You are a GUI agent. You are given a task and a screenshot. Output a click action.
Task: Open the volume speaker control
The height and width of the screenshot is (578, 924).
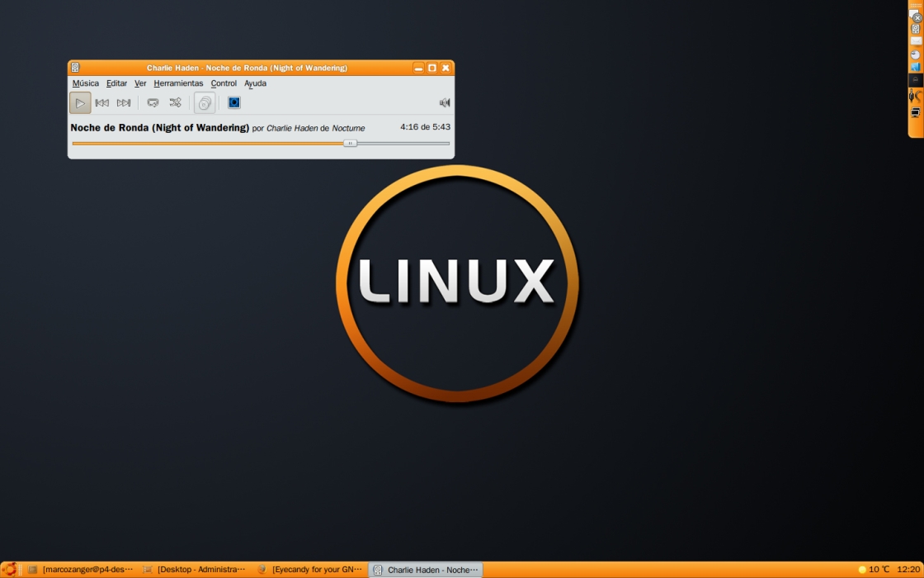click(445, 102)
